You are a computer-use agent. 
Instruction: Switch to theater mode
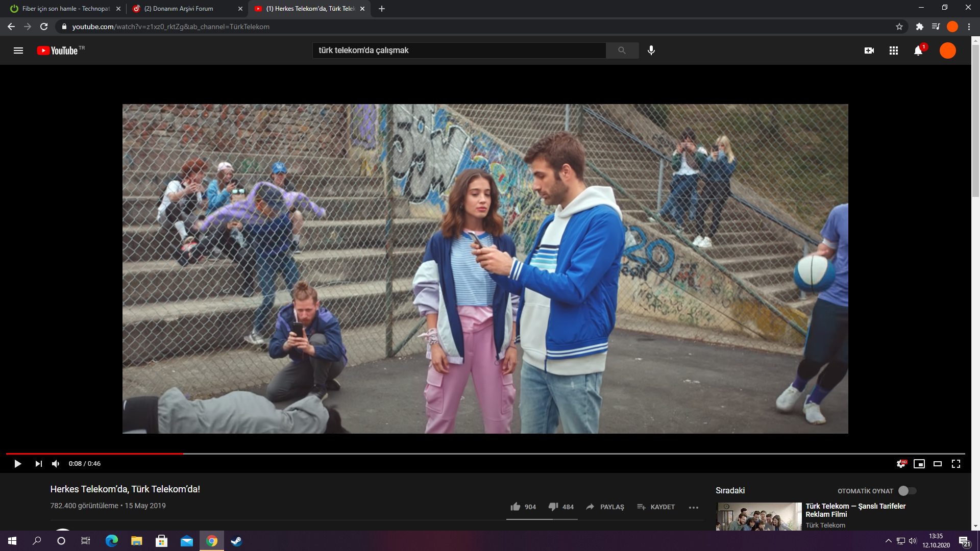click(x=938, y=464)
